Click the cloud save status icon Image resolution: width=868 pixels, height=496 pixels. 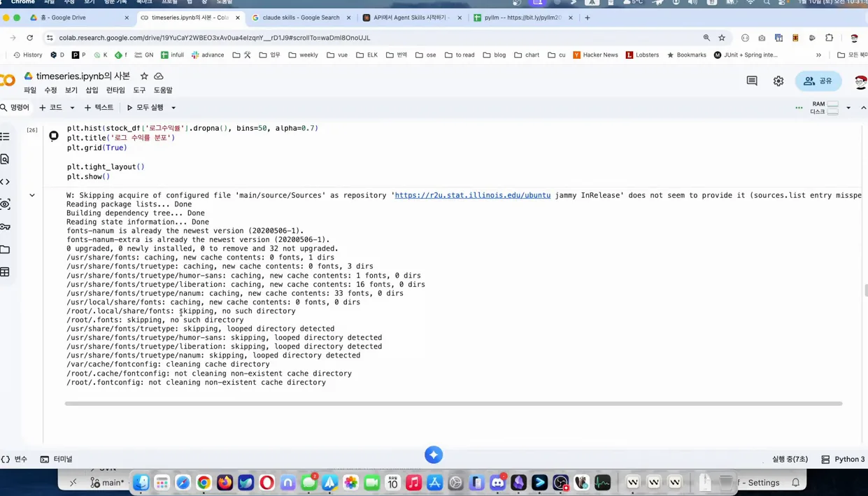click(159, 76)
